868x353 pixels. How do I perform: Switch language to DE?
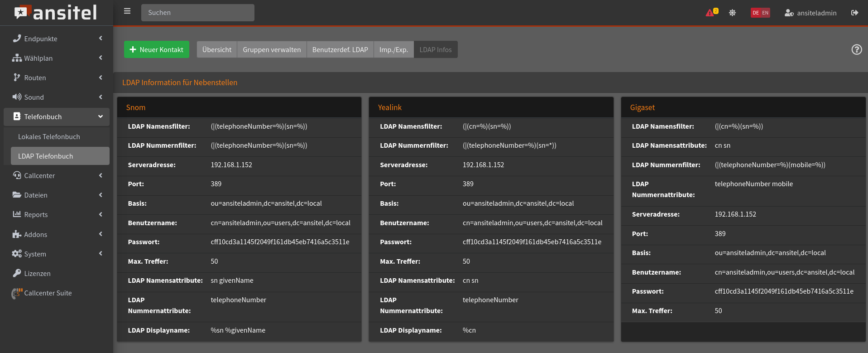[755, 13]
